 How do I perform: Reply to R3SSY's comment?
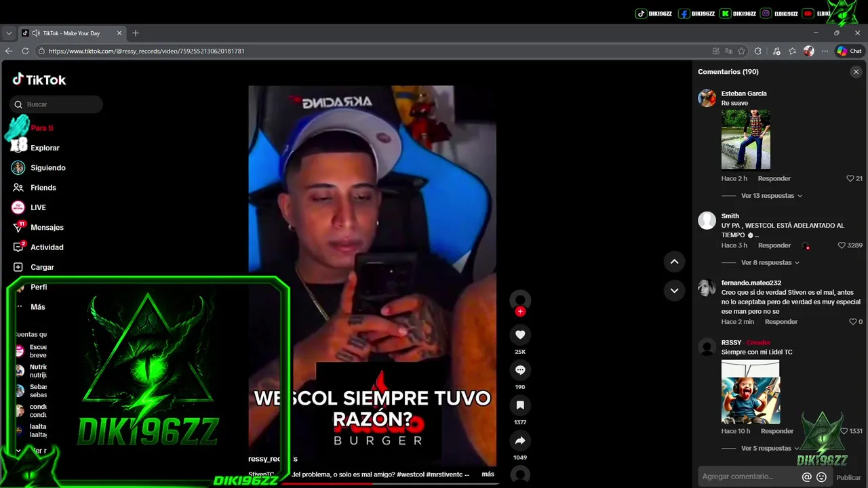click(777, 431)
